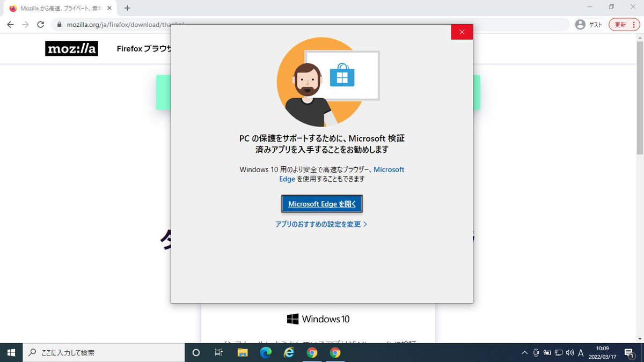Show hidden system tray icons
The height and width of the screenshot is (362, 644).
pyautogui.click(x=525, y=352)
